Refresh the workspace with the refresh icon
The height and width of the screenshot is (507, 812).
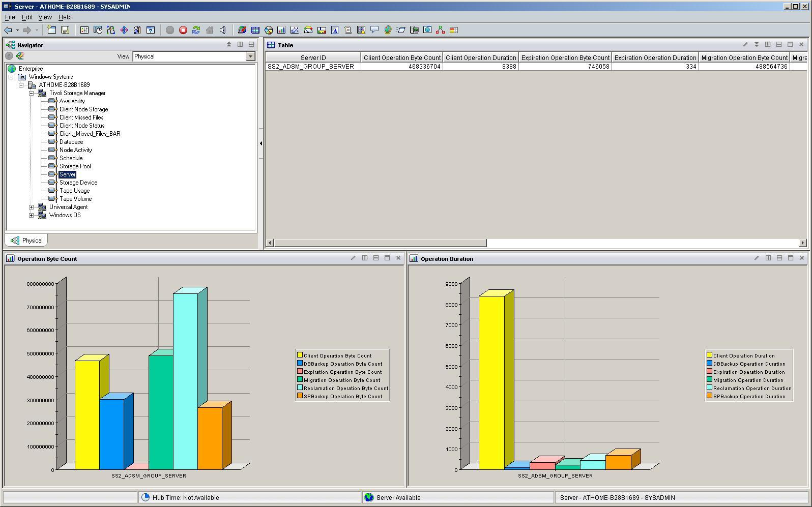pyautogui.click(x=196, y=30)
